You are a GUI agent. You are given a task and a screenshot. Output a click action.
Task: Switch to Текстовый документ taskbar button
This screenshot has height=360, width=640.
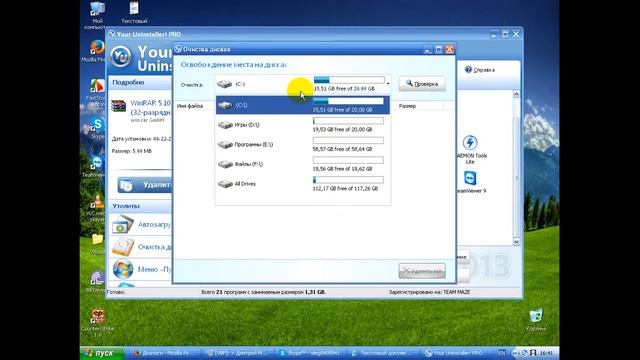point(383,353)
